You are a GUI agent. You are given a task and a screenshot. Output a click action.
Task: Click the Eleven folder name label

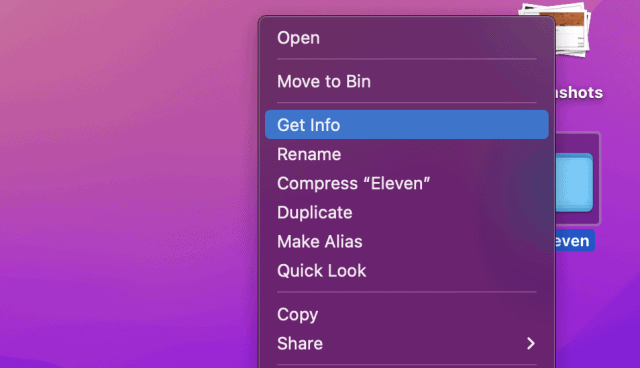pos(575,241)
